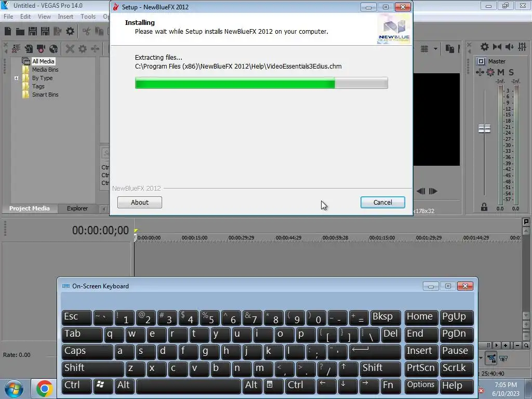Toggle Caps key on On-Screen Keyboard
Image resolution: width=532 pixels, height=399 pixels.
click(87, 351)
